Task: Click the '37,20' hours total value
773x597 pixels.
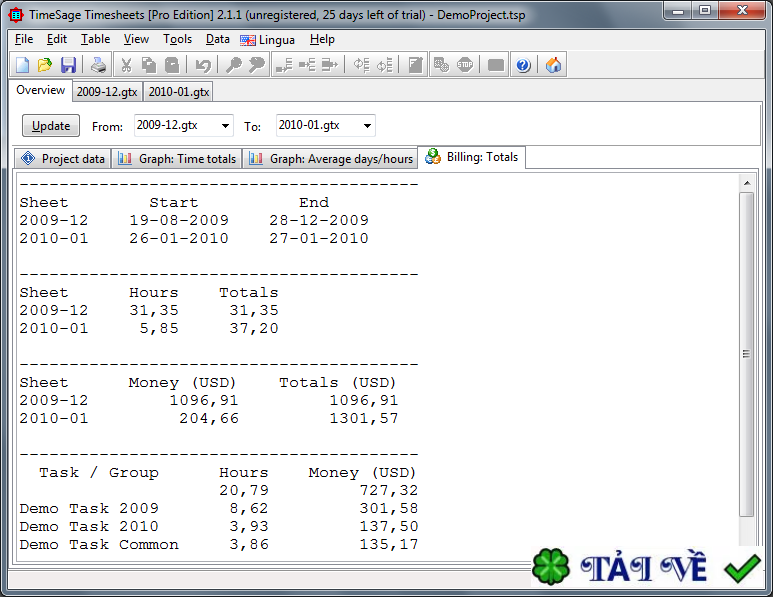Action: click(254, 328)
